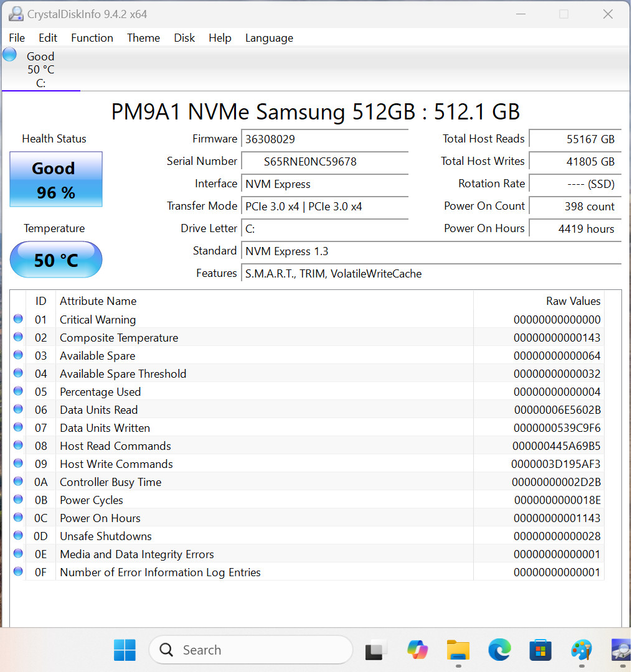Select the Composite Temperature attribute name
This screenshot has height=672, width=632.
[x=119, y=338]
